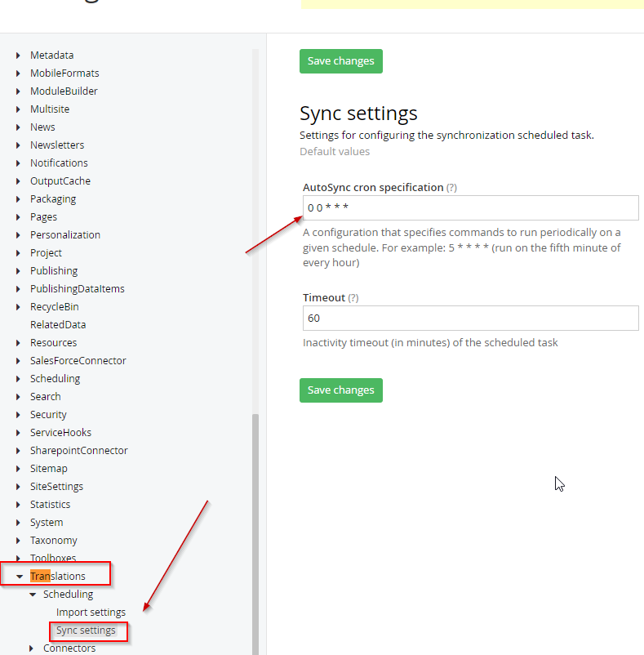The height and width of the screenshot is (655, 644).
Task: Expand the Publishing node arrow
Action: point(18,270)
